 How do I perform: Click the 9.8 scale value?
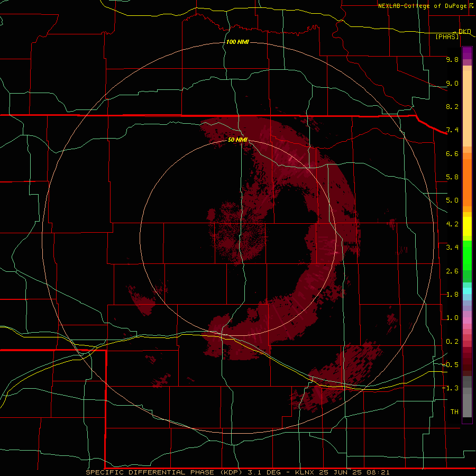[x=452, y=59]
